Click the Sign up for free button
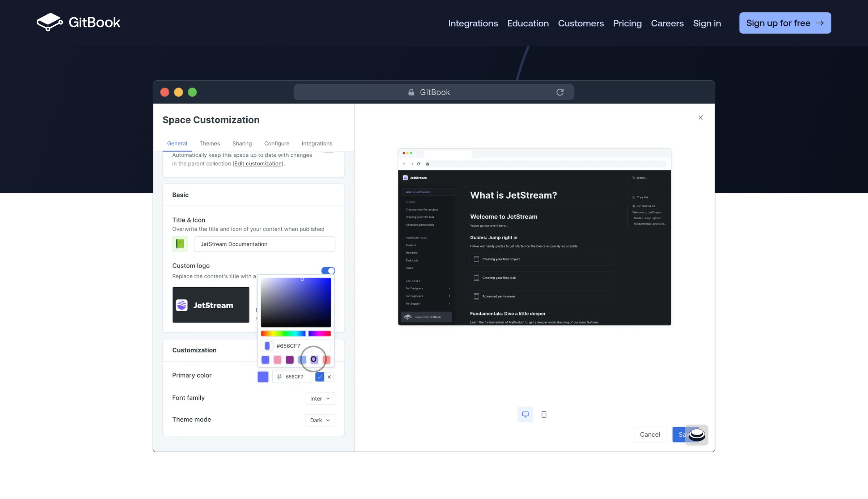This screenshot has width=868, height=499. [785, 23]
